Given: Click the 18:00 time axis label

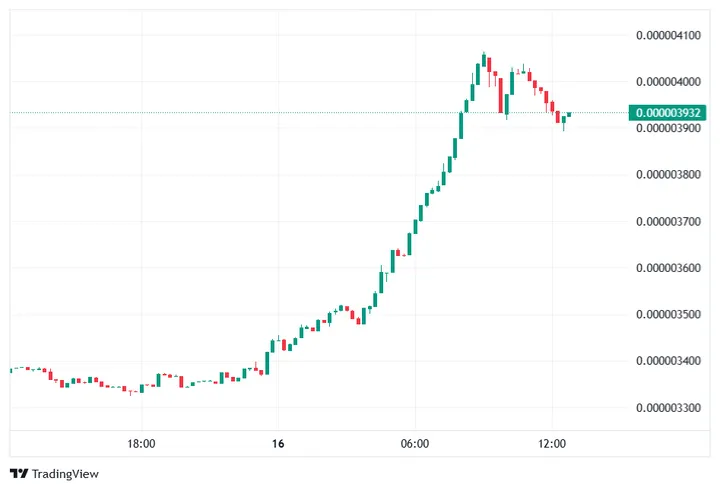Looking at the screenshot, I should pyautogui.click(x=141, y=443).
